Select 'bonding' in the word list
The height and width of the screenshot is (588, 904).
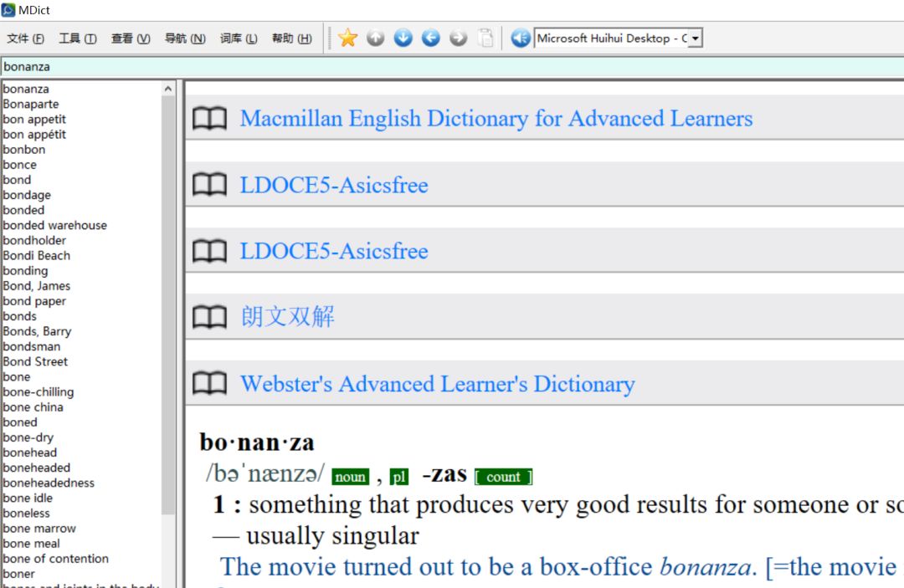click(25, 271)
